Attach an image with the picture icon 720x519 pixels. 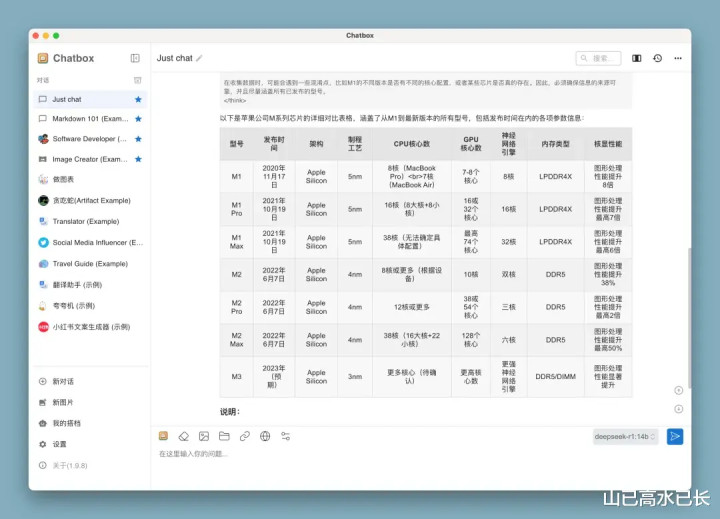pyautogui.click(x=204, y=436)
